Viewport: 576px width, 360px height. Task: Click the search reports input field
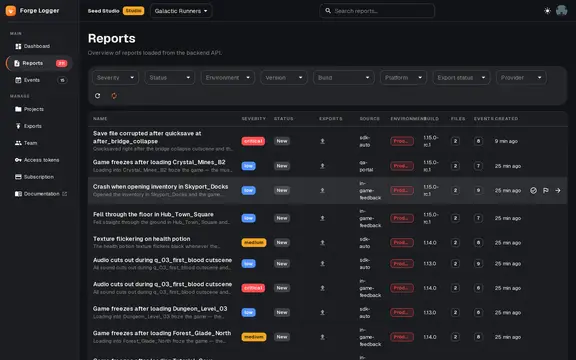377,11
